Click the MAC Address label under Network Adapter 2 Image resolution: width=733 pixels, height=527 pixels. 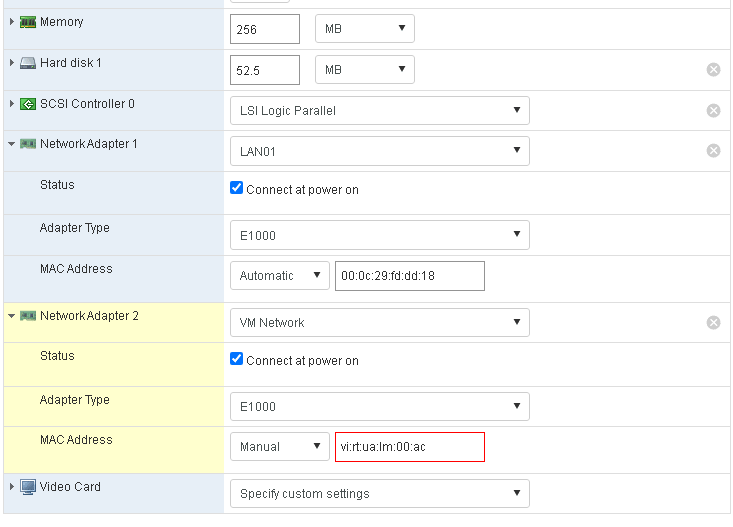coord(76,440)
